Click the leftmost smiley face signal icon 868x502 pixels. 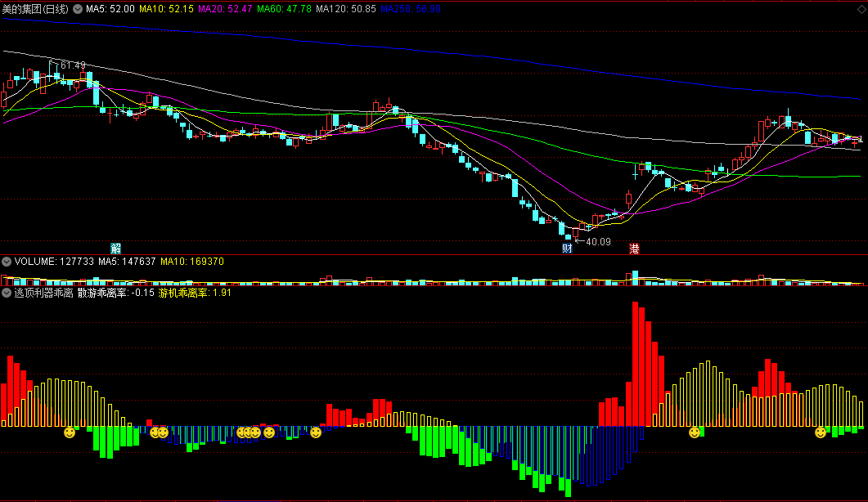click(x=70, y=433)
